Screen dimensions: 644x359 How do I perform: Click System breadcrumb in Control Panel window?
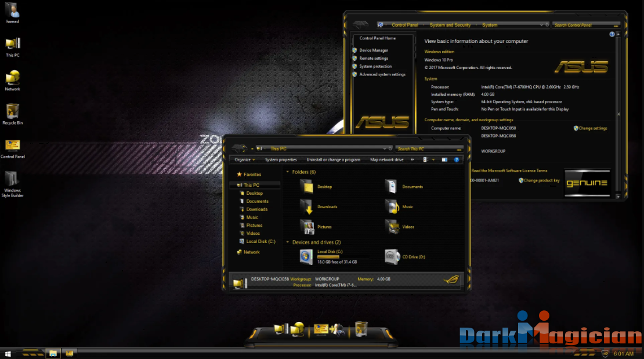(490, 25)
